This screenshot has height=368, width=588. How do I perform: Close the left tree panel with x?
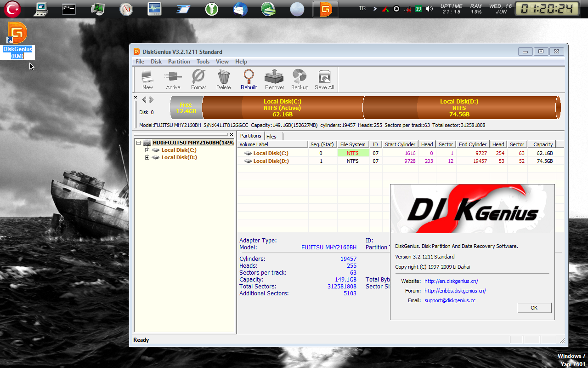(x=232, y=135)
